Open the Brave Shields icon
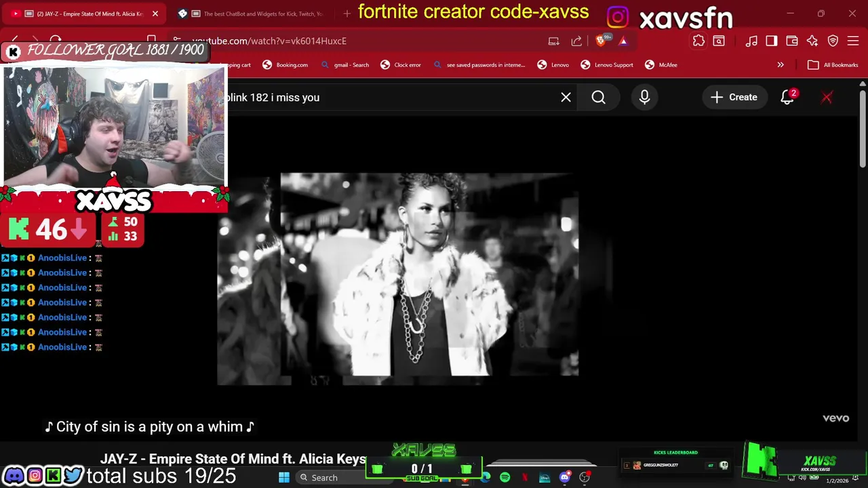This screenshot has width=868, height=488. pos(601,41)
